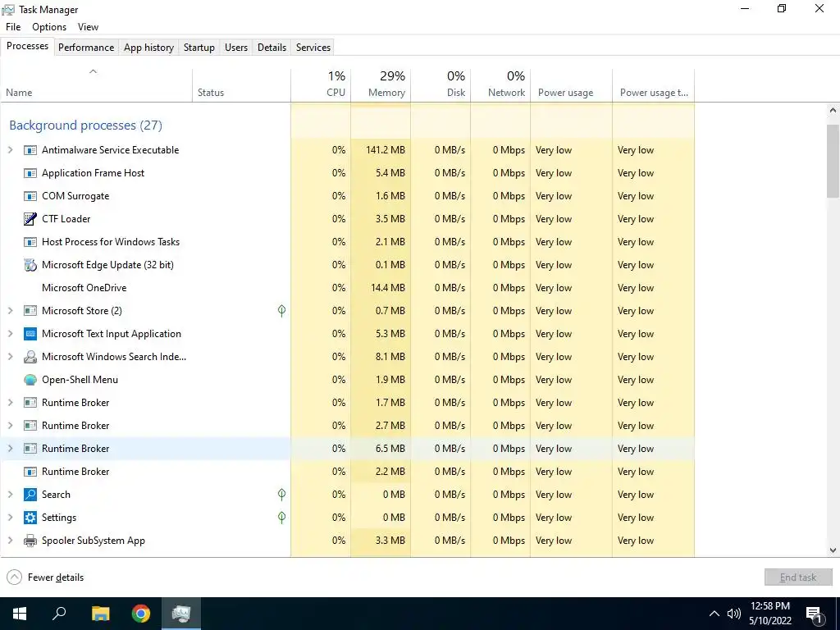Image resolution: width=840 pixels, height=630 pixels.
Task: Sort by the Power usage column header
Action: 571,85
